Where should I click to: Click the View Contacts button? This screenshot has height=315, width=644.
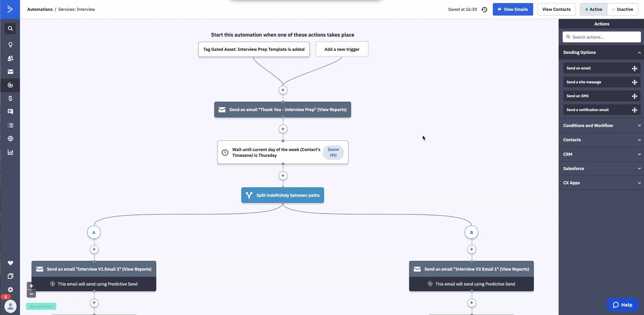[x=556, y=9]
